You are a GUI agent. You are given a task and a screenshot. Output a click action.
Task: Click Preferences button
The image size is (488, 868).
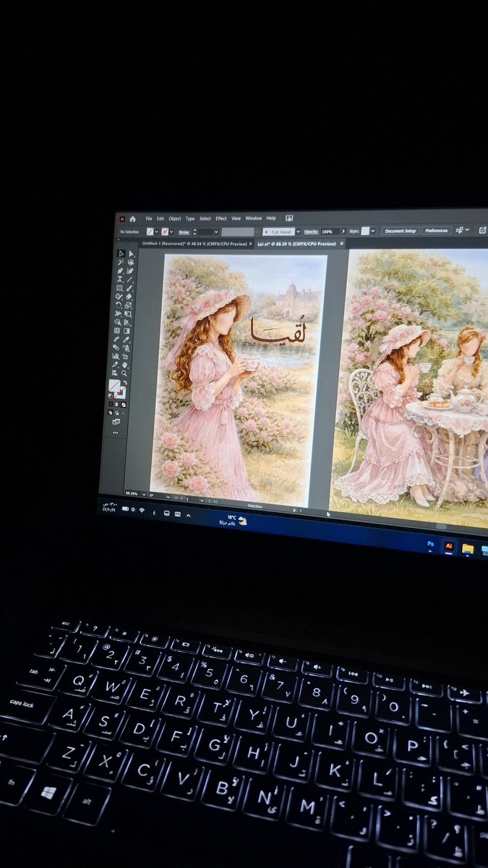(x=437, y=231)
